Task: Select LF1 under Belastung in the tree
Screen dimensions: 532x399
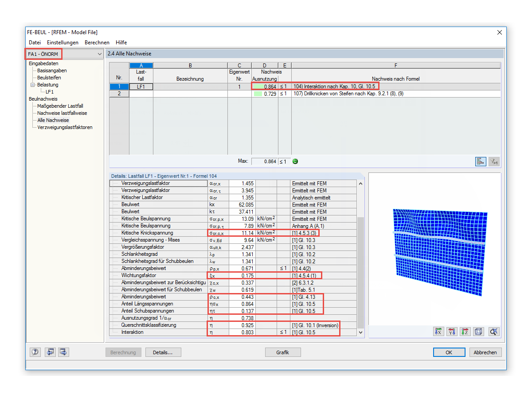Action: click(49, 92)
